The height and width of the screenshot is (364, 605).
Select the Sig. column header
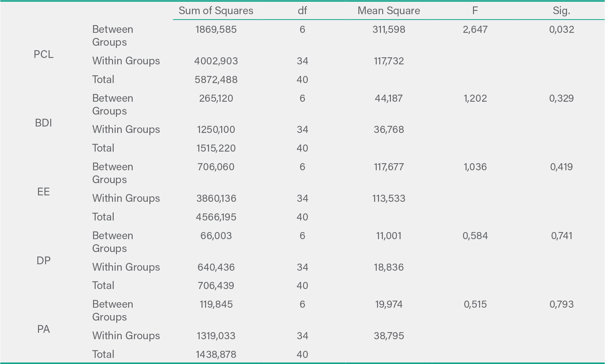[x=561, y=11]
